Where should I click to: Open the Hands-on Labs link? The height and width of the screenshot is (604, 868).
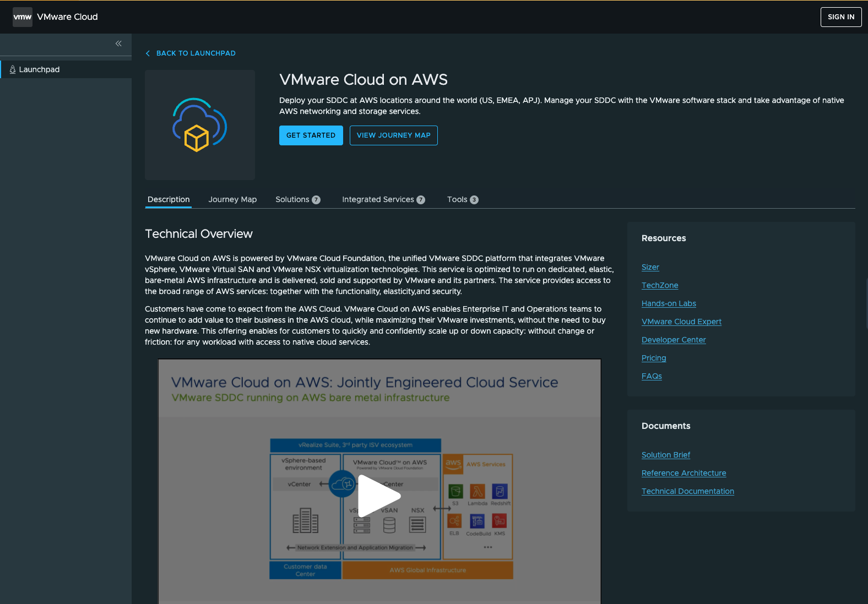click(669, 303)
